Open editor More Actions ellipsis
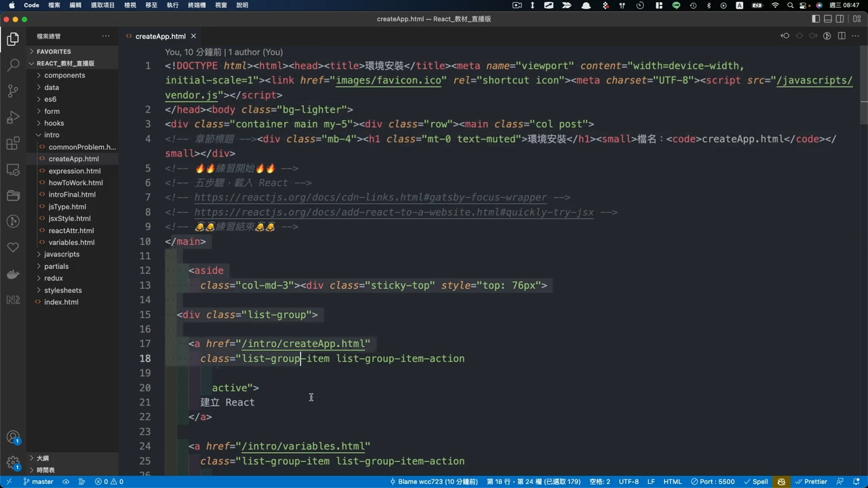 (856, 36)
